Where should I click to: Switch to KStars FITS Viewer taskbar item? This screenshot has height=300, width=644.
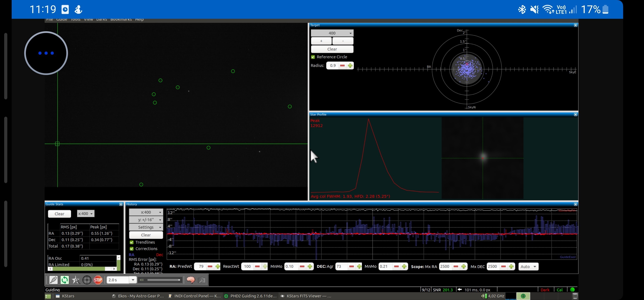click(x=306, y=296)
